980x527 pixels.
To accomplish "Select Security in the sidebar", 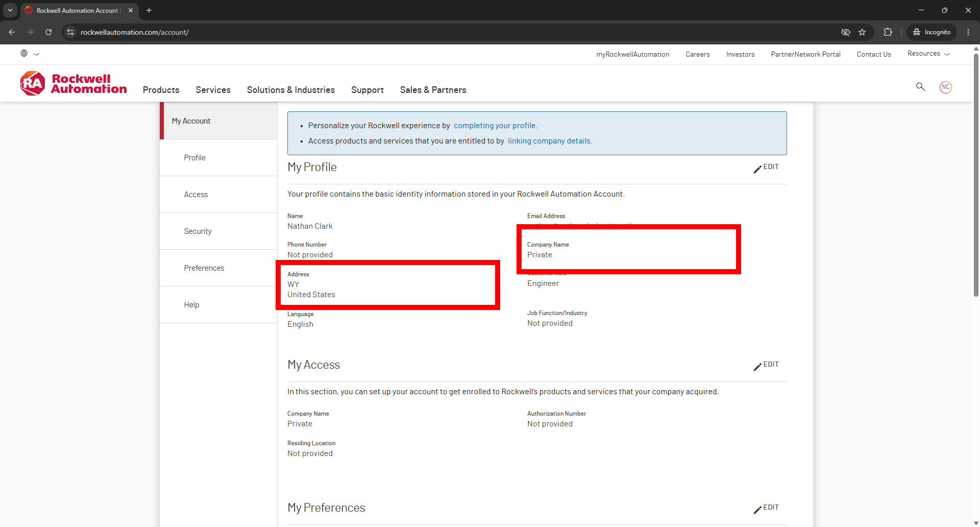I will point(218,231).
